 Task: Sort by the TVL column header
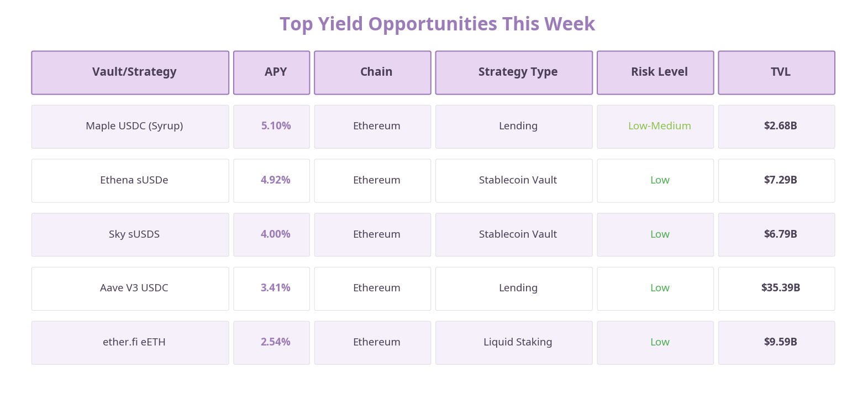click(780, 72)
